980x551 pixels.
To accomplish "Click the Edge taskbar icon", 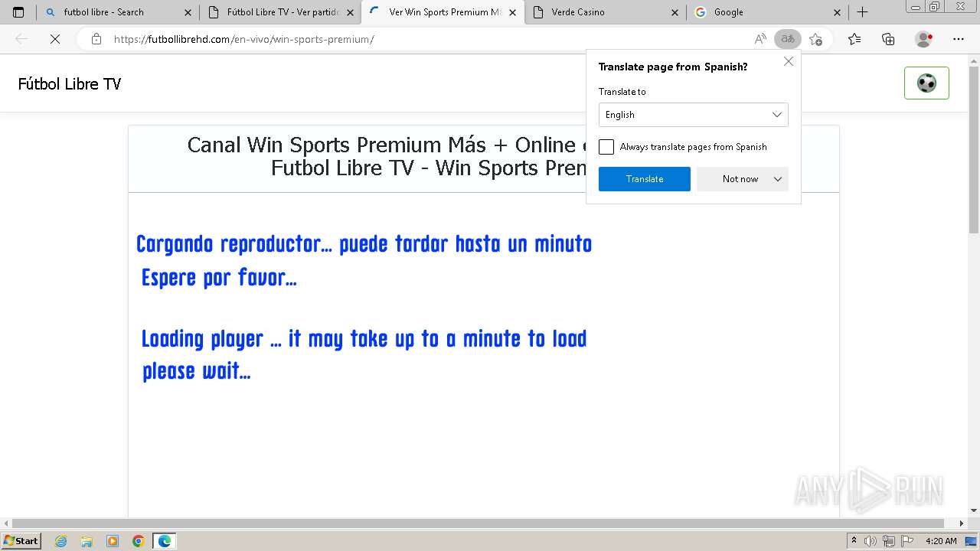I will (x=165, y=541).
